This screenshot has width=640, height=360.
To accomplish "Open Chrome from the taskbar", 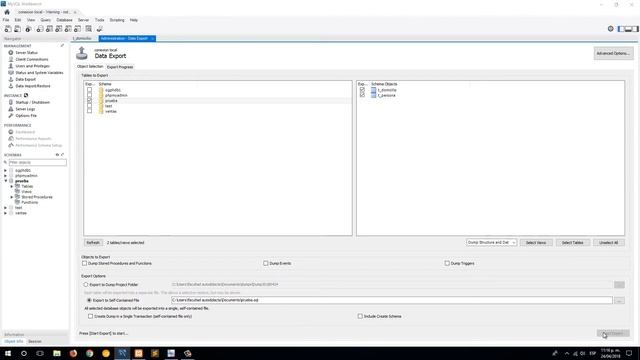I will click(89, 353).
